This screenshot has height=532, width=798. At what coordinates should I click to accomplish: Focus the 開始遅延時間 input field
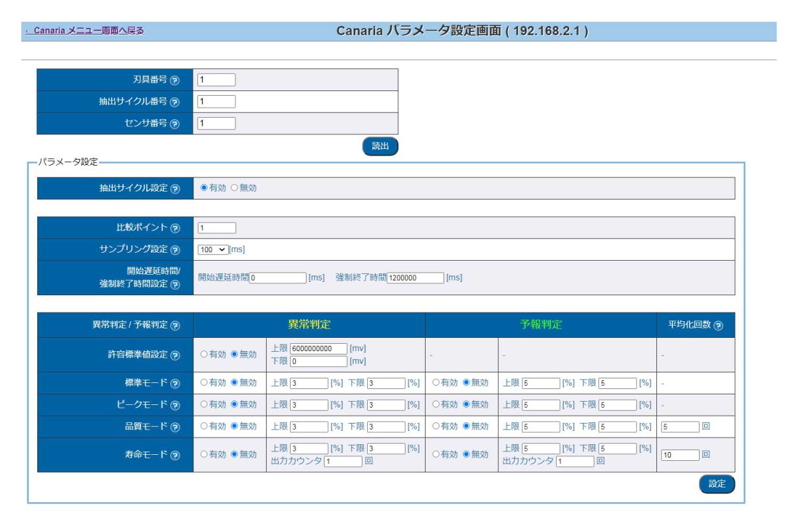(x=278, y=278)
